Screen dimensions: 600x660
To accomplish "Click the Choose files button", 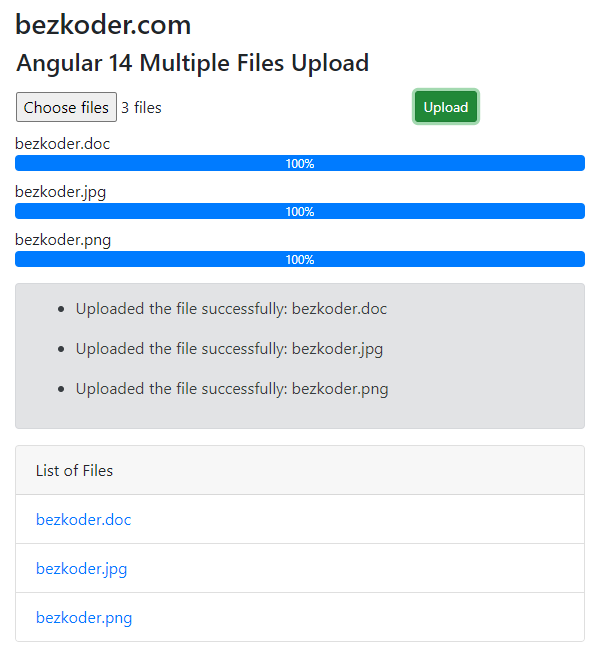I will [66, 107].
